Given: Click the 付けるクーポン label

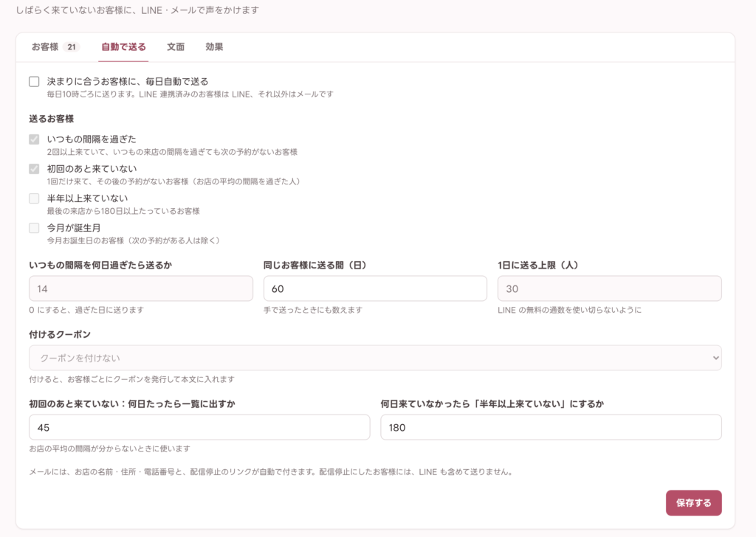Looking at the screenshot, I should click(x=60, y=334).
